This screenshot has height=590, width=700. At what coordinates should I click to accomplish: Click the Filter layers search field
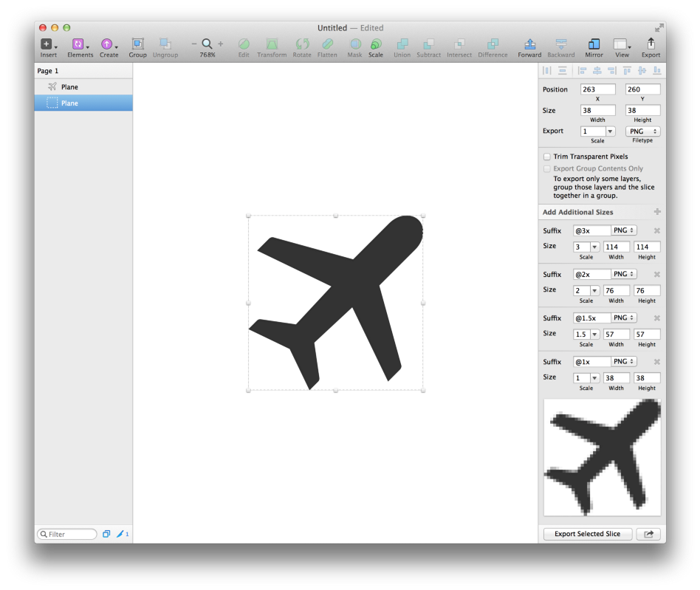[67, 534]
